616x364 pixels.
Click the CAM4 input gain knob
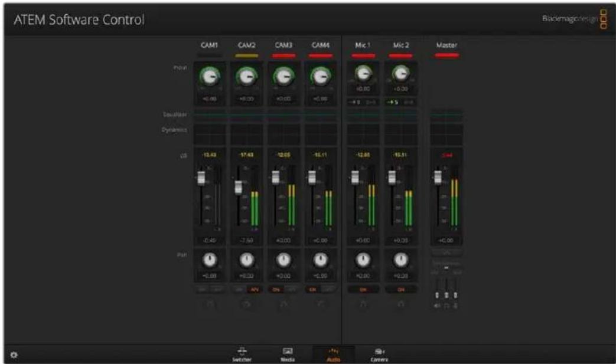(321, 77)
